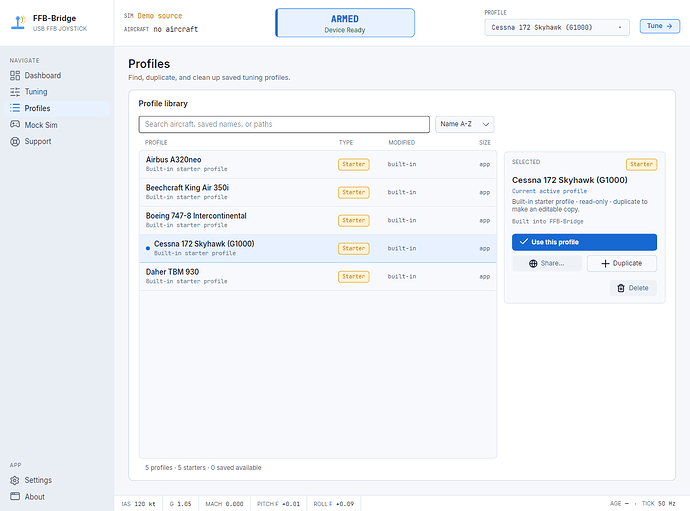The image size is (690, 511).
Task: Click the plus icon on Duplicate button
Action: pyautogui.click(x=606, y=264)
